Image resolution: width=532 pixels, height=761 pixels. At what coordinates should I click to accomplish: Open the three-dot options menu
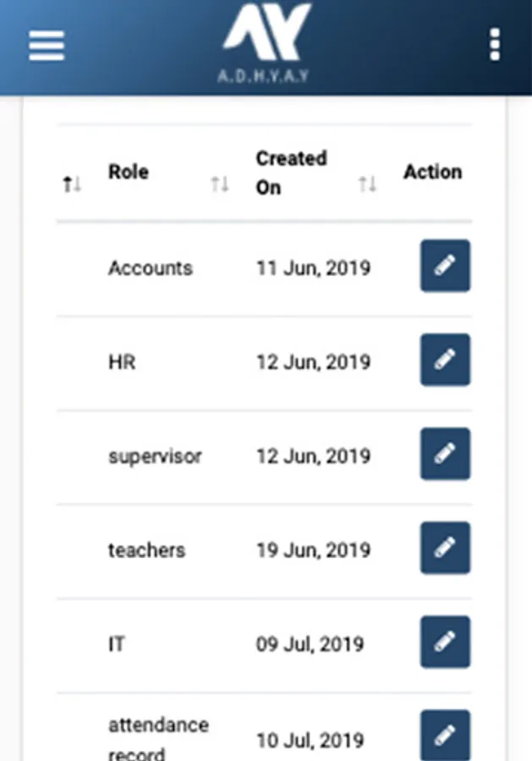click(495, 45)
